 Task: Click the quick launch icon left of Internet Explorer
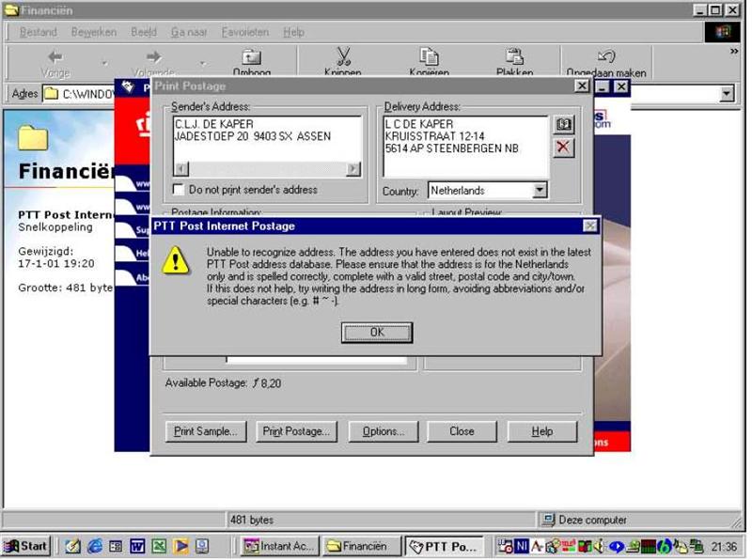[x=73, y=546]
